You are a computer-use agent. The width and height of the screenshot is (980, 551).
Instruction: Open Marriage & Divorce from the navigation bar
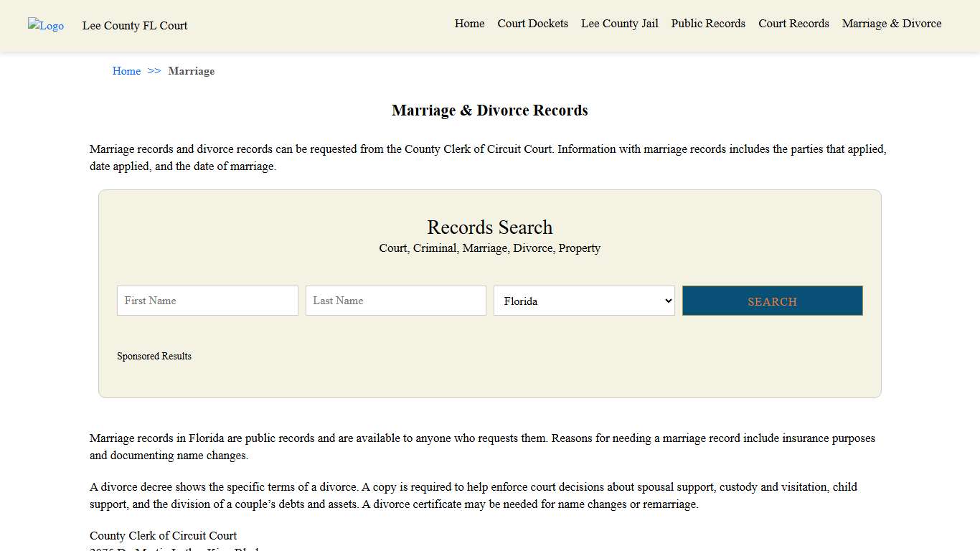pyautogui.click(x=892, y=23)
